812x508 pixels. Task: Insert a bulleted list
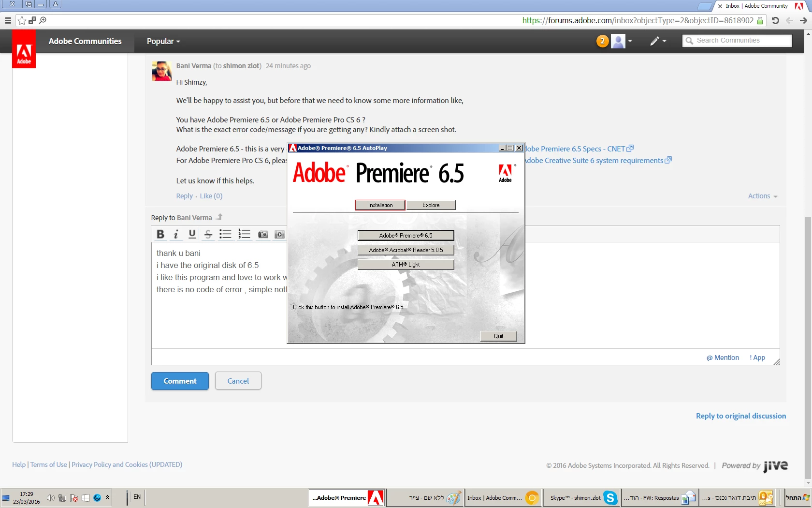pyautogui.click(x=225, y=234)
